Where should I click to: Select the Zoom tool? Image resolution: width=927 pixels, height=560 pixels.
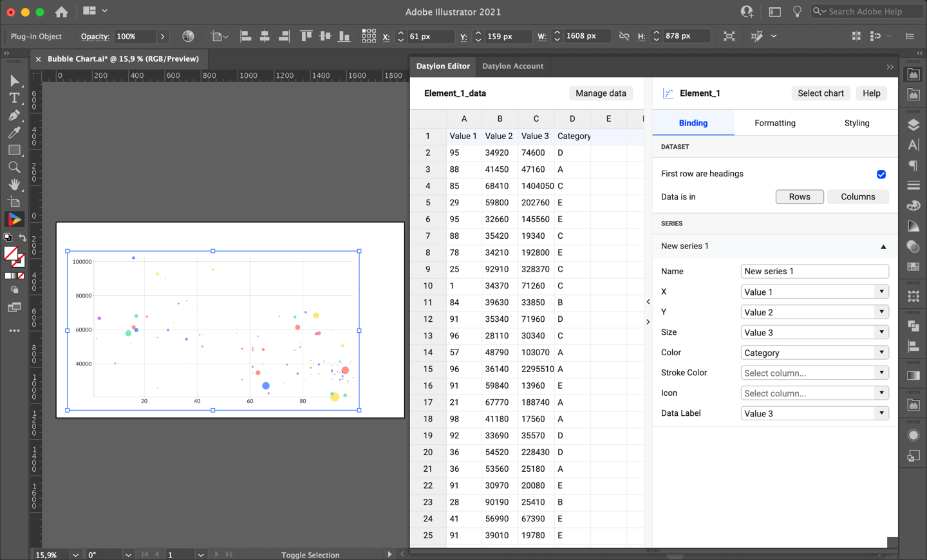14,167
